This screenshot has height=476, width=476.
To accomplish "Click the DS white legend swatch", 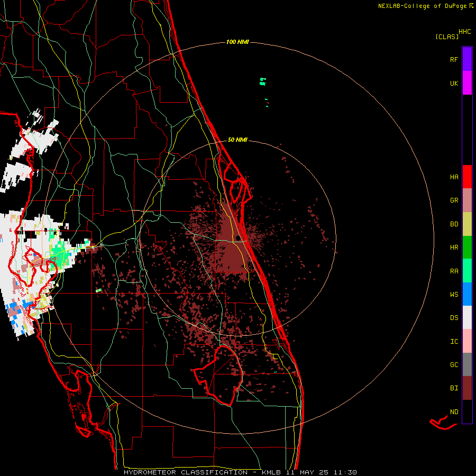I will (467, 317).
